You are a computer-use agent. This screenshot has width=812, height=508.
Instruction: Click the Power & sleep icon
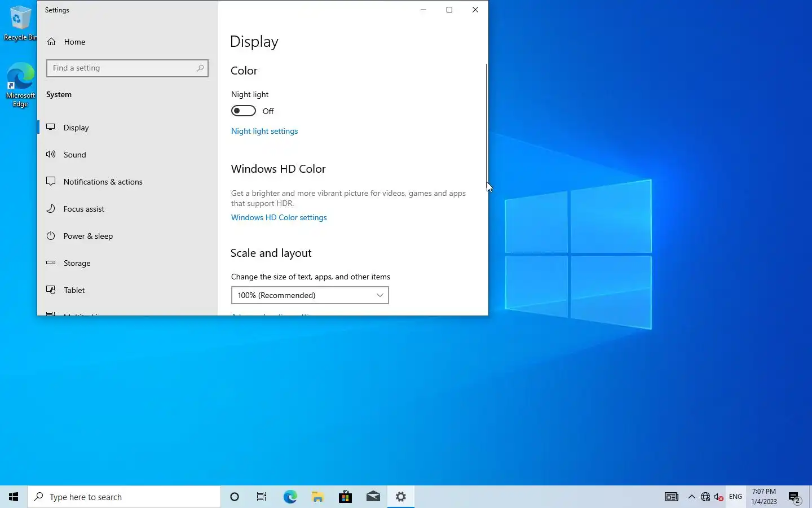(x=51, y=236)
